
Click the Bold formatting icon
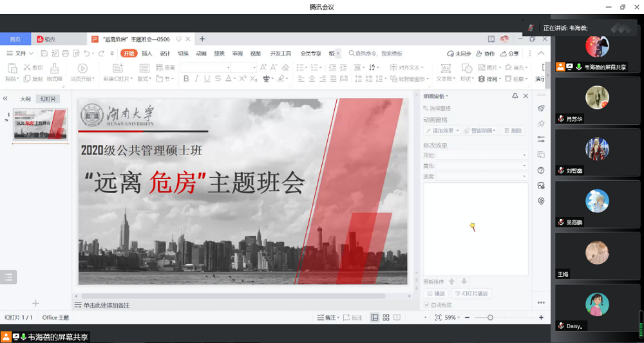coord(186,79)
